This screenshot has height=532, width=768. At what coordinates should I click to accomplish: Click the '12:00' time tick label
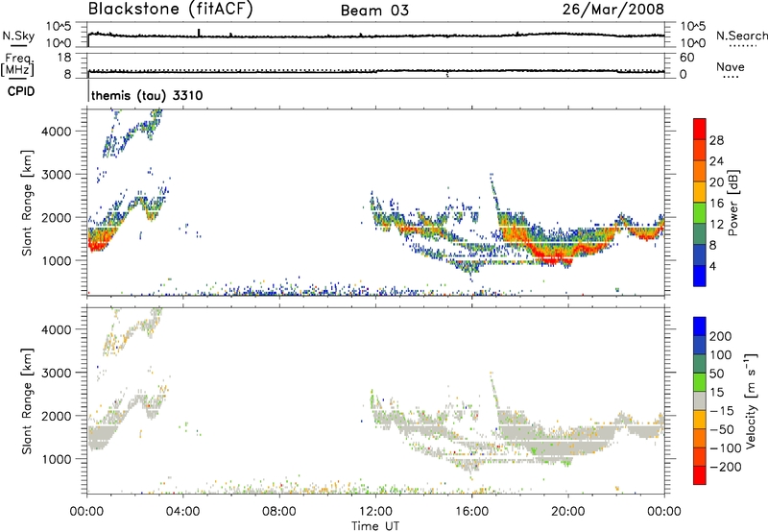click(x=375, y=512)
